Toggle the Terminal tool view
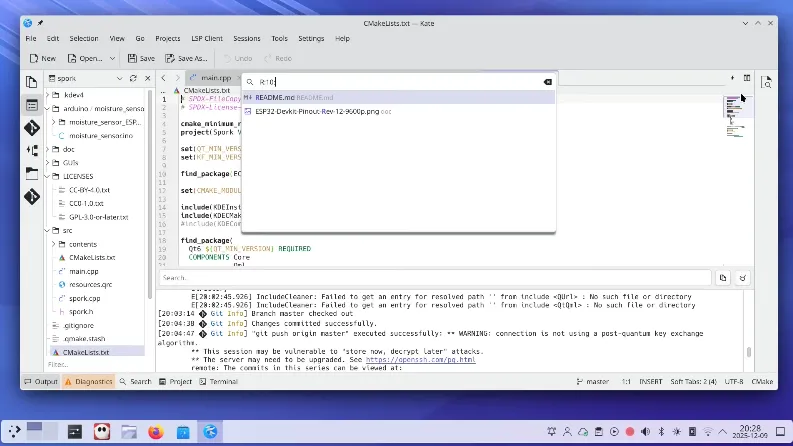The width and height of the screenshot is (793, 446). [217, 381]
